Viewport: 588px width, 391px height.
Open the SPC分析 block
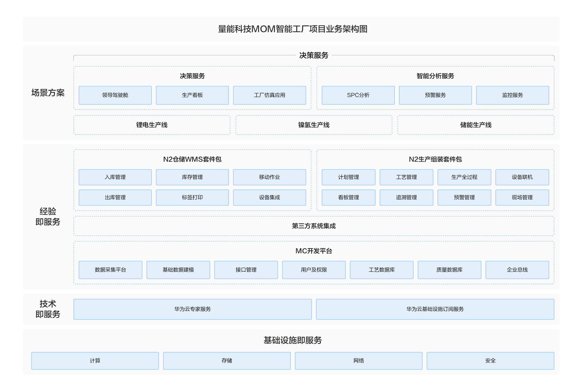pos(358,95)
